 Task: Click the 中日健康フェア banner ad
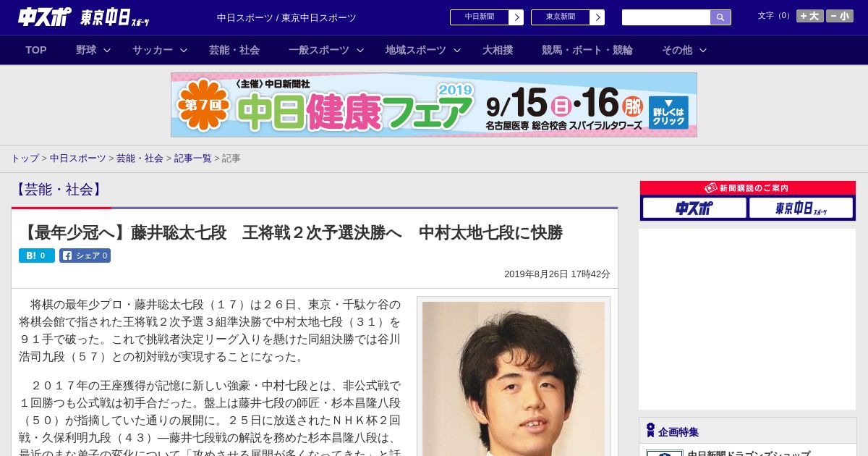(x=434, y=105)
